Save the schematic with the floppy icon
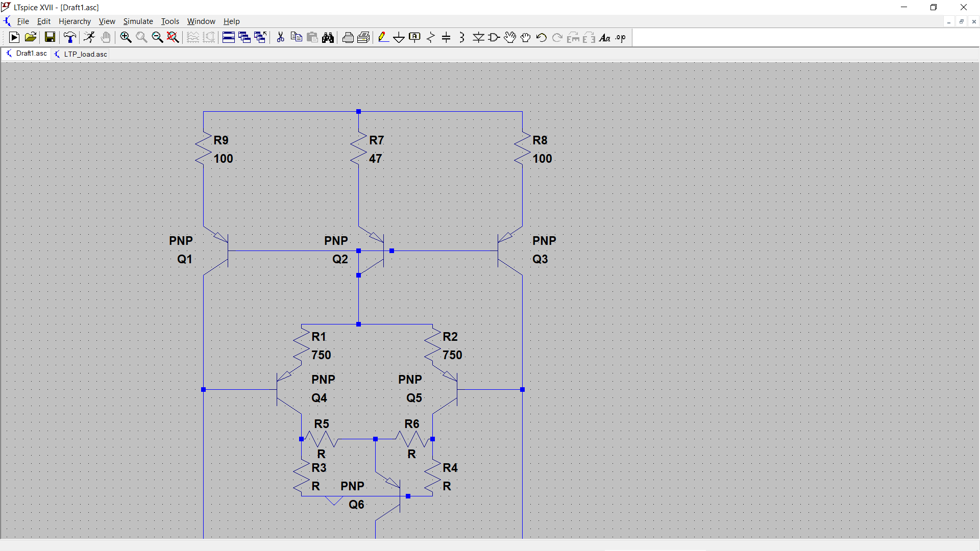The image size is (980, 551). coord(50,37)
